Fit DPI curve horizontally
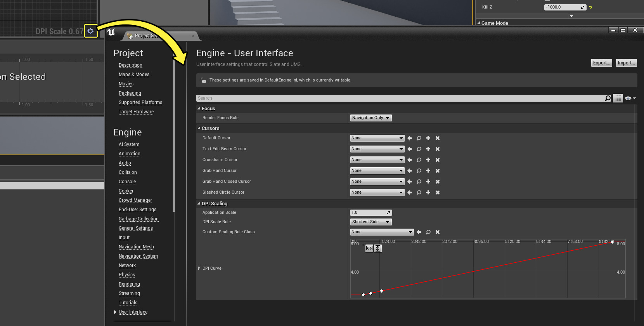This screenshot has width=644, height=326. pyautogui.click(x=369, y=248)
